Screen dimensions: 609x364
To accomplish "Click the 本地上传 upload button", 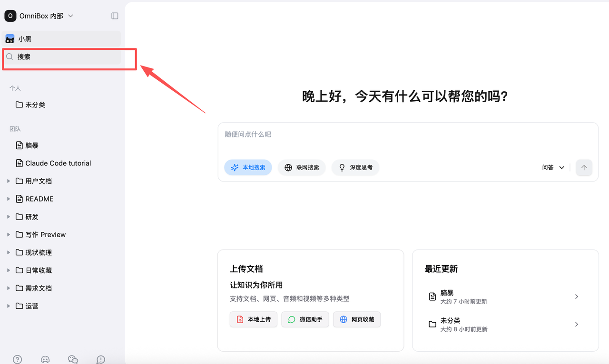I will [254, 319].
